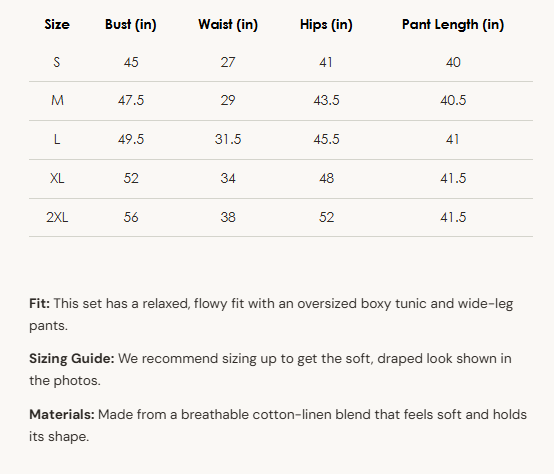The width and height of the screenshot is (554, 474).
Task: Click pant length 40 in S row
Action: click(453, 63)
